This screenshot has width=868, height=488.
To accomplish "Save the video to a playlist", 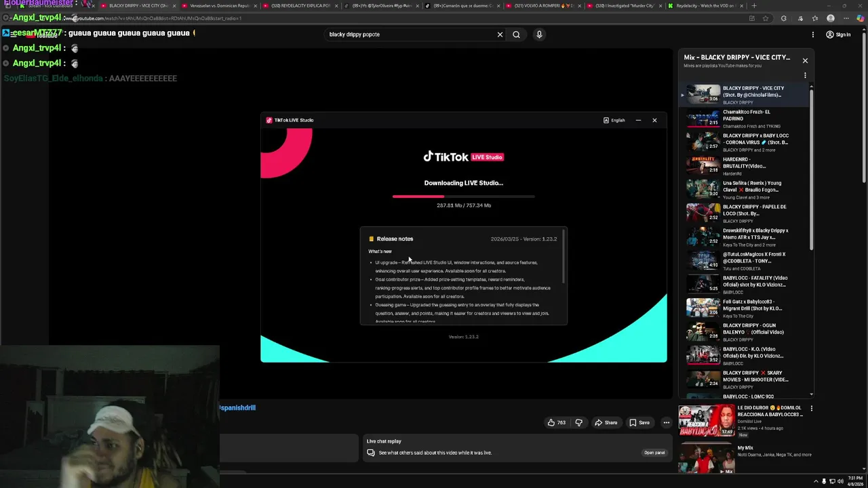I will click(x=639, y=422).
